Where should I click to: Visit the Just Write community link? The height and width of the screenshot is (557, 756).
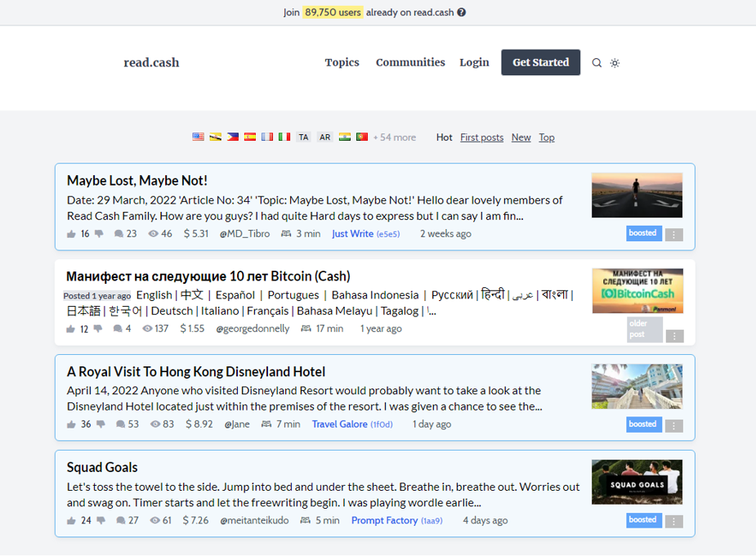(x=365, y=234)
